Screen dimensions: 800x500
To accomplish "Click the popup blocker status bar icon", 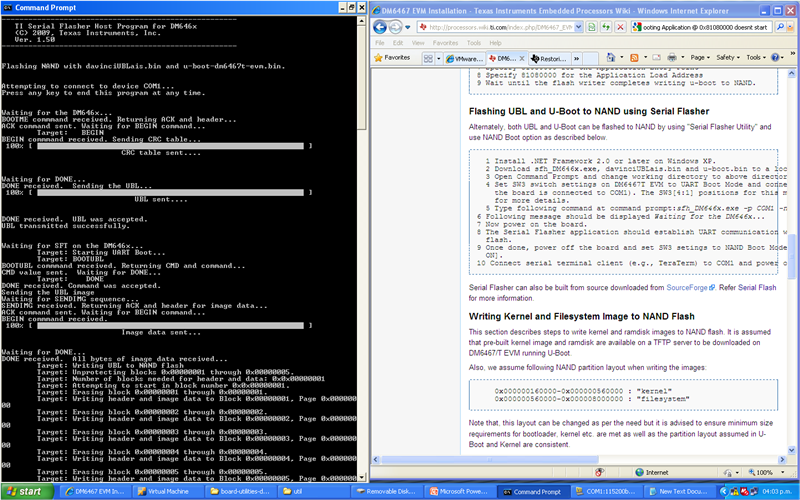I will 600,472.
